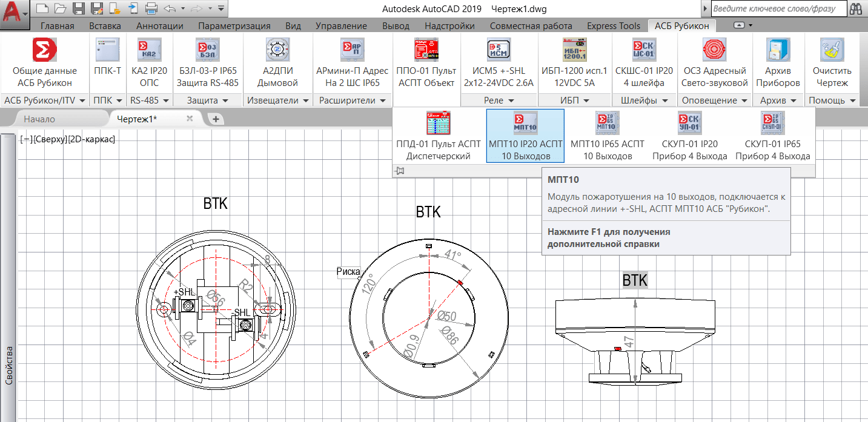Pin the expanded flyout panel open

pos(399,171)
